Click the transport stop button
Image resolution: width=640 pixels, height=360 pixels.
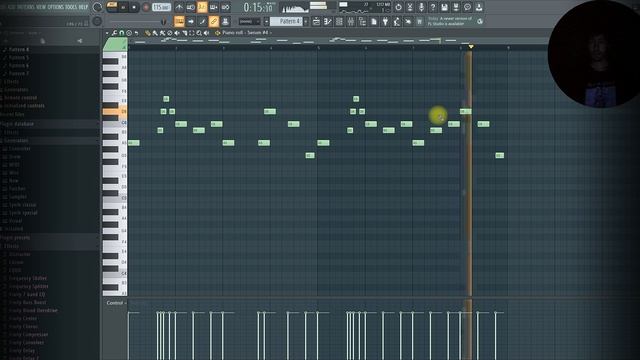coord(134,7)
